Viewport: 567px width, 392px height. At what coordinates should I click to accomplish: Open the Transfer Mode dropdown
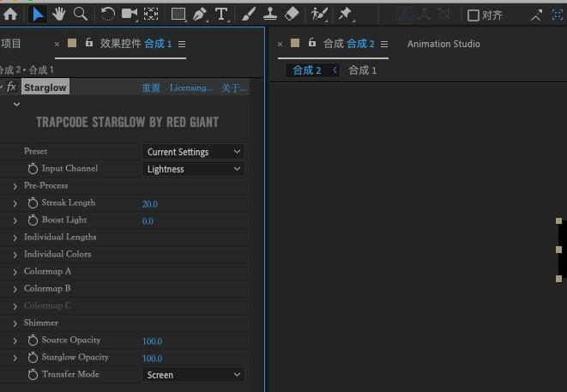tap(193, 375)
